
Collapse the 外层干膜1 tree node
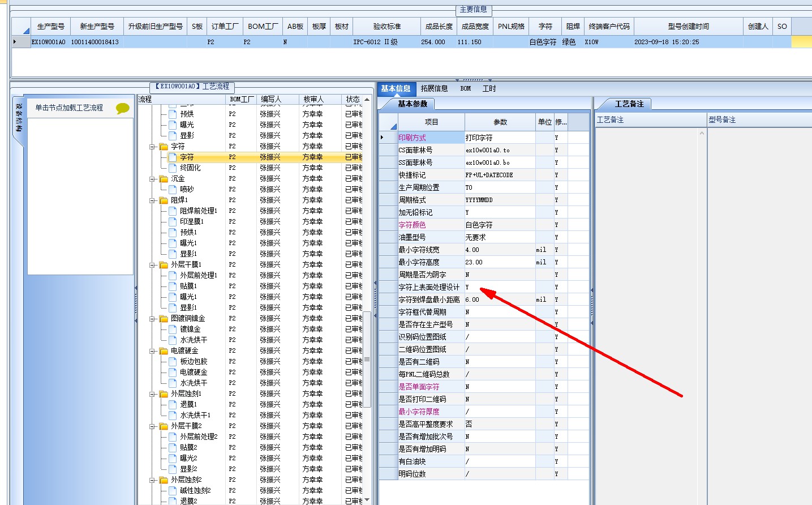pos(153,265)
